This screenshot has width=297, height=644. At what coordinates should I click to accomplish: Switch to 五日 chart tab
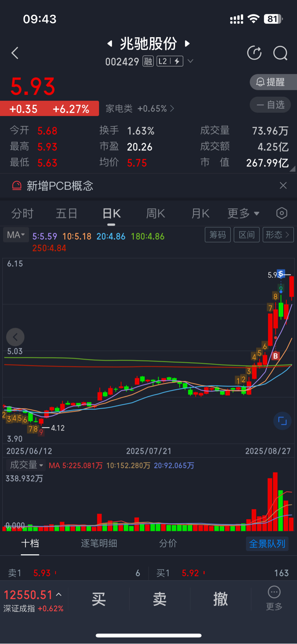(x=67, y=213)
